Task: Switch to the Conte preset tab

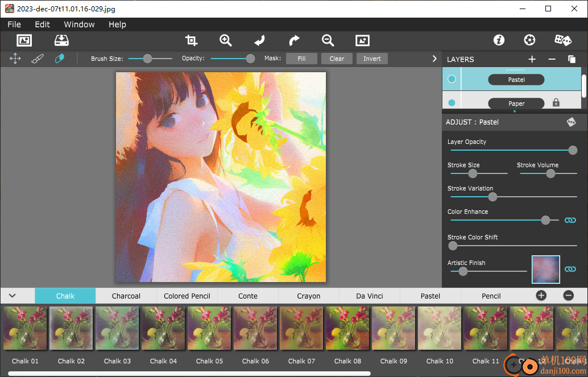Action: pos(248,296)
